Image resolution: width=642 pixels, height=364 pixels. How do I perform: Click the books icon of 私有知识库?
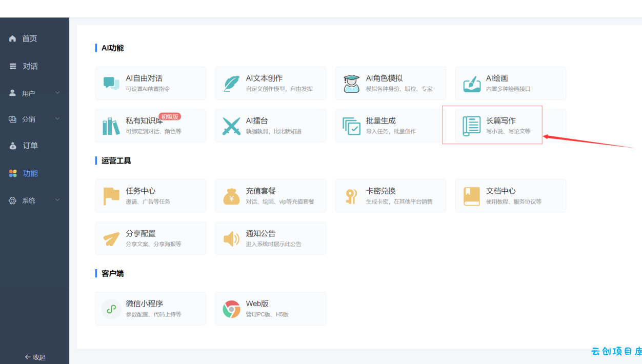tap(111, 126)
